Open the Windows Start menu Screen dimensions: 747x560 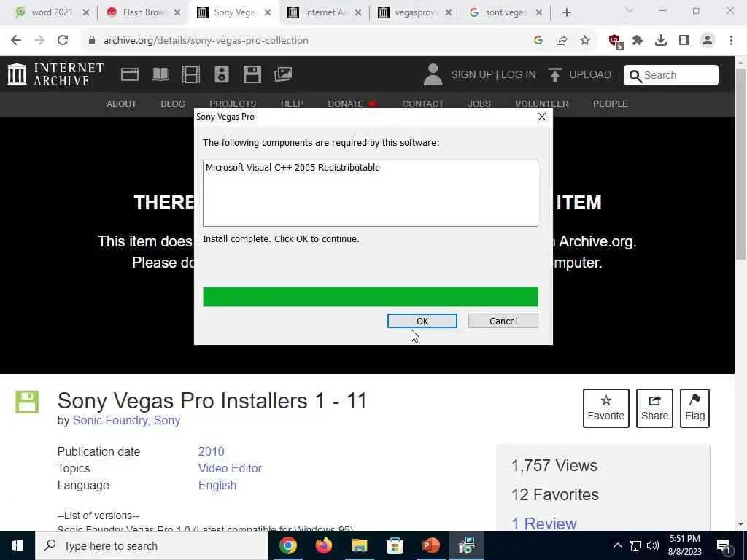point(18,545)
